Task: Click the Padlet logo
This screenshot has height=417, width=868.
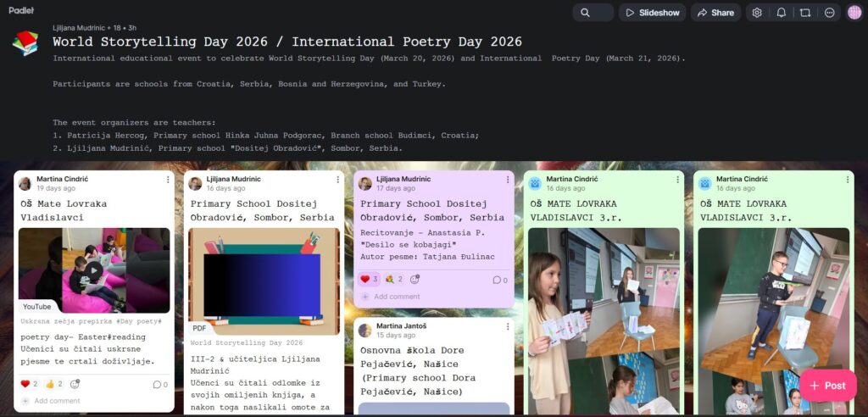Action: point(21,10)
